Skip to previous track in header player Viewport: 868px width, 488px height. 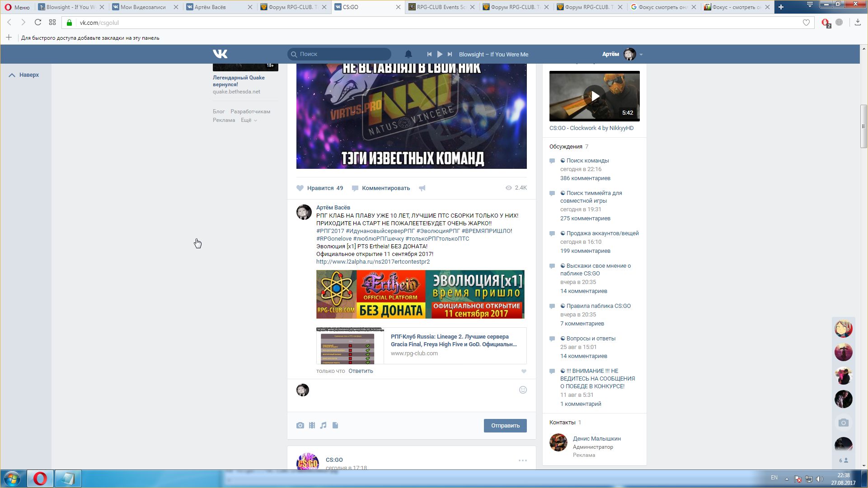click(x=429, y=54)
